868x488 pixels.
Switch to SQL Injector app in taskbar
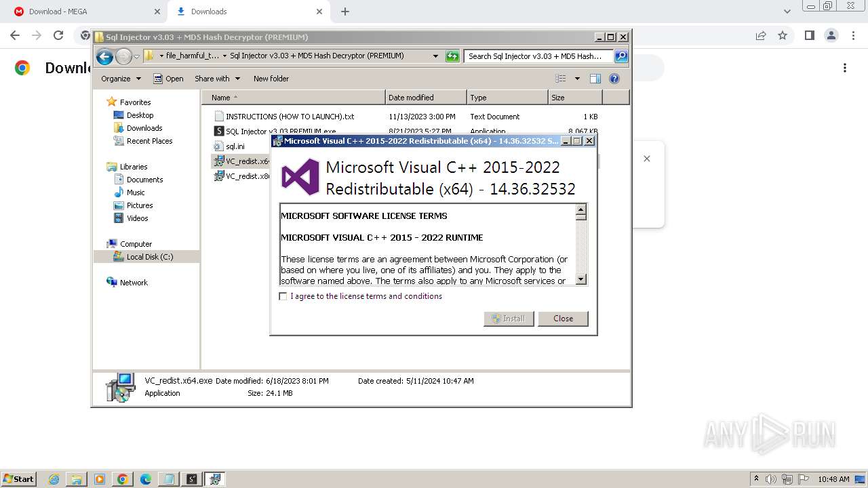click(192, 479)
